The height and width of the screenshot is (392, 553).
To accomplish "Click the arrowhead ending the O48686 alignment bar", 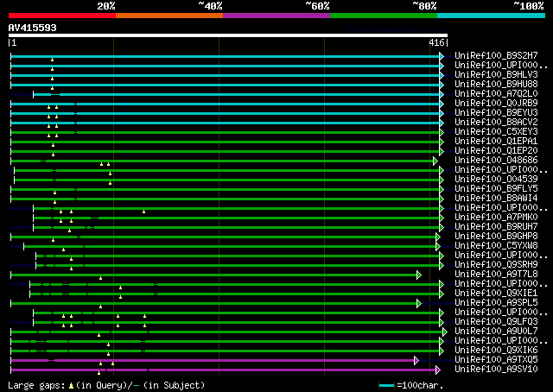I will [x=435, y=161].
